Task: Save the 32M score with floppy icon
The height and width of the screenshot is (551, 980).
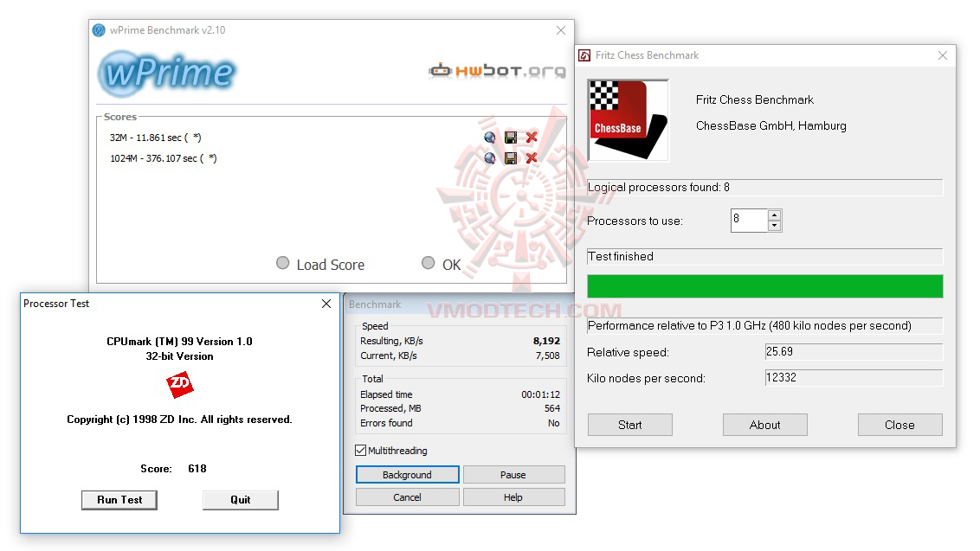Action: (x=511, y=138)
